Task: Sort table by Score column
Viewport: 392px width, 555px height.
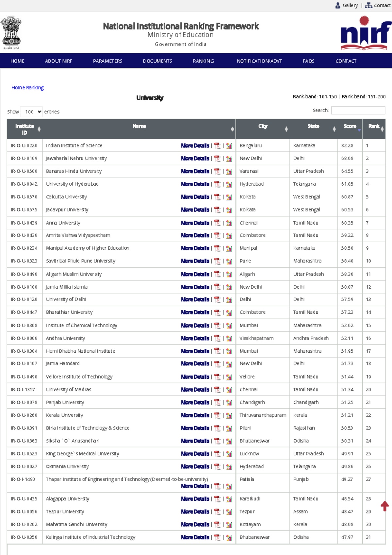Action: [350, 129]
